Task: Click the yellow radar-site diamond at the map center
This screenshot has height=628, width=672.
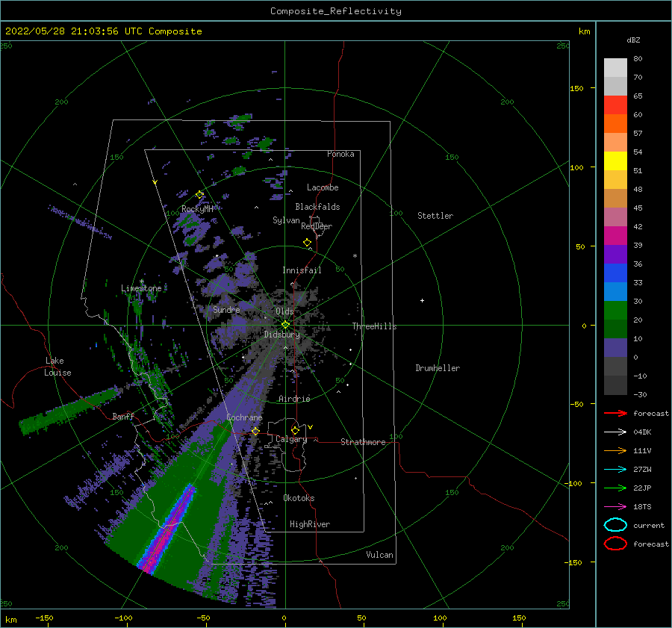Action: [x=285, y=325]
